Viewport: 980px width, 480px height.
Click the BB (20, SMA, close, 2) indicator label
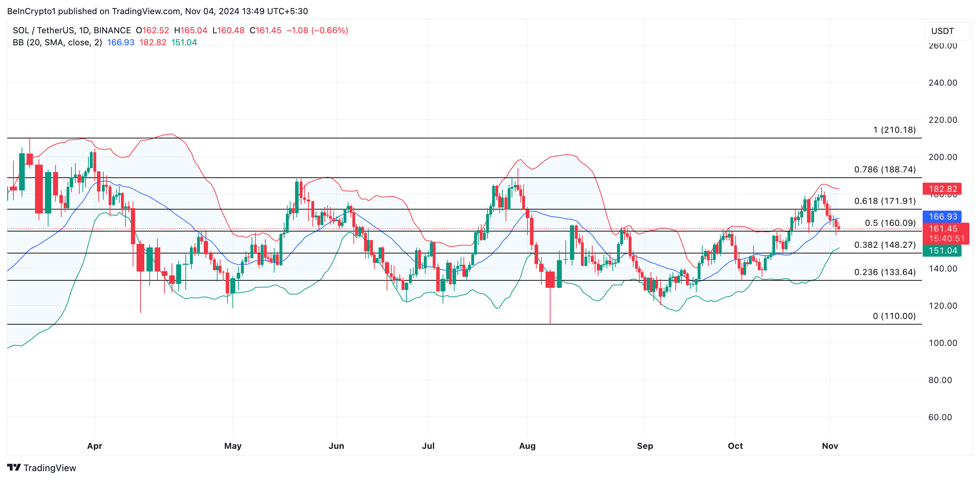click(57, 42)
